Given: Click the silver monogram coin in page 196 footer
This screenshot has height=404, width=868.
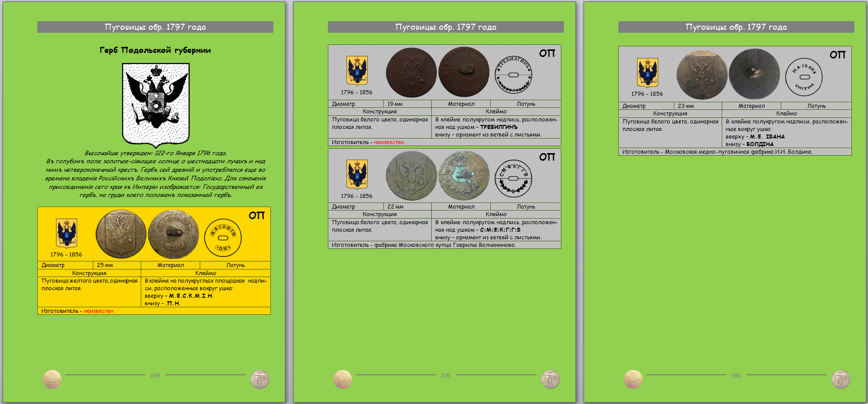Looking at the screenshot, I should [x=841, y=379].
